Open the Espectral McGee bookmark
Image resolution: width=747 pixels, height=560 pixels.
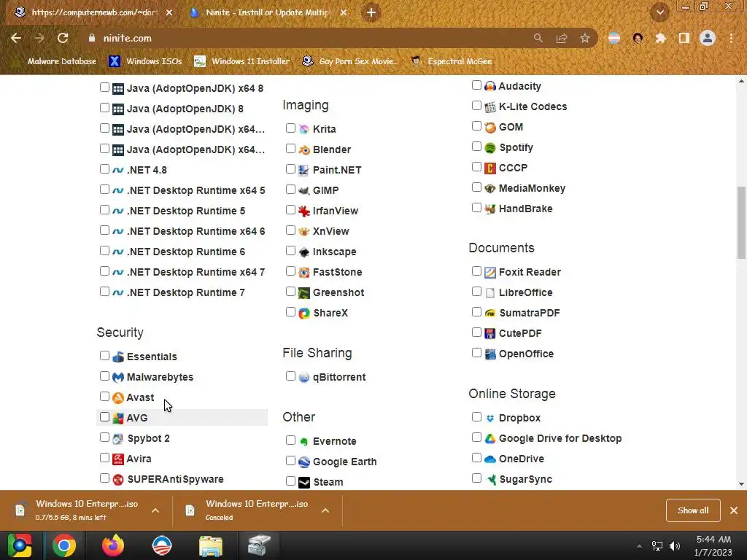(x=452, y=61)
